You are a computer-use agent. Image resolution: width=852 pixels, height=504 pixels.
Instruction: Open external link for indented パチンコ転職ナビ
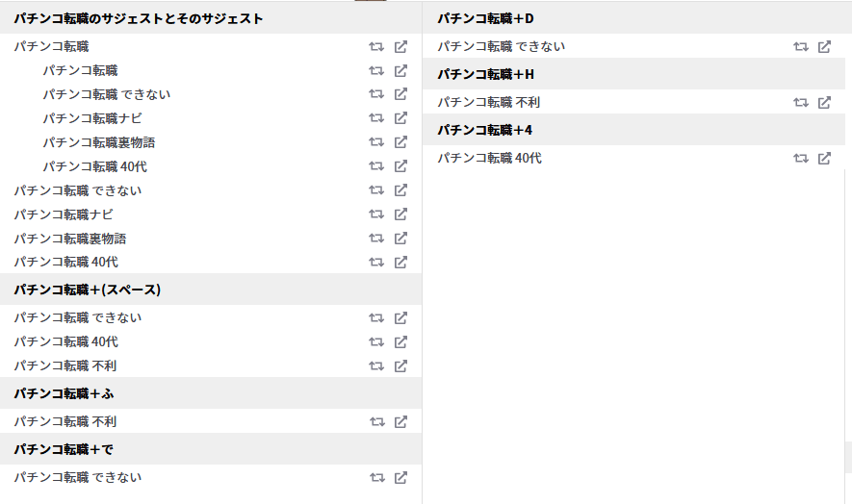click(x=400, y=118)
